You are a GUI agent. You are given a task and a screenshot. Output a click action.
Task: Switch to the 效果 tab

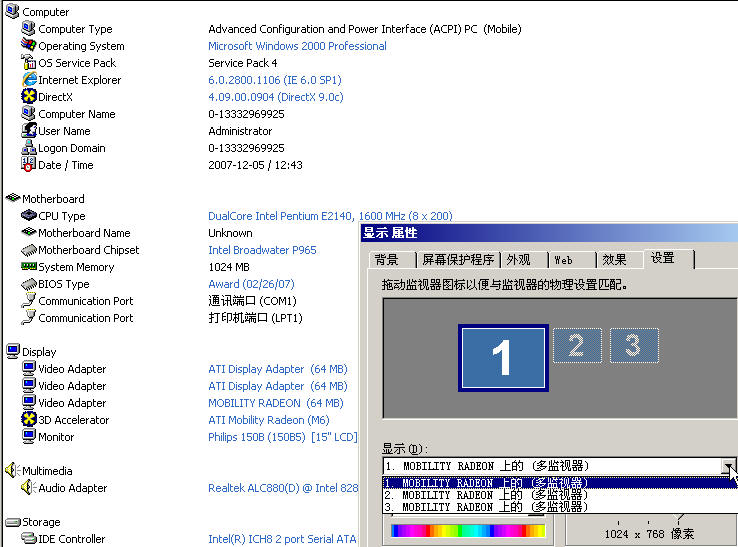[x=619, y=260]
